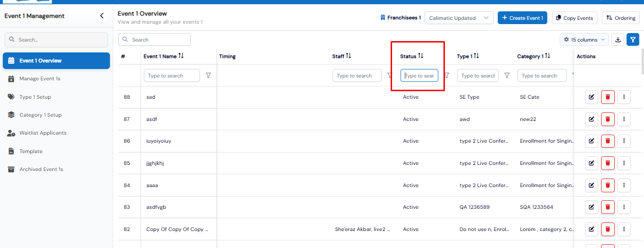Open filter options for Event 1 Name
Viewport: 644px width, 248px height.
(209, 76)
